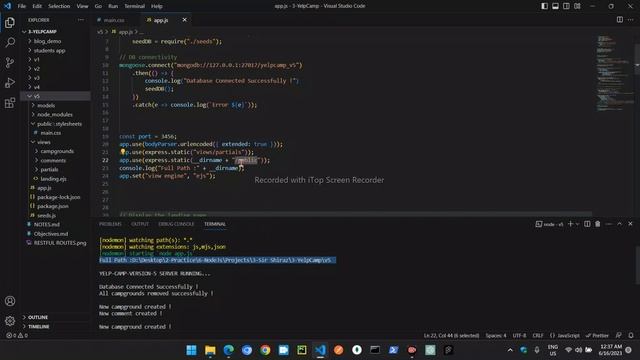Toggle the secondary side bar layout icon

567,6
